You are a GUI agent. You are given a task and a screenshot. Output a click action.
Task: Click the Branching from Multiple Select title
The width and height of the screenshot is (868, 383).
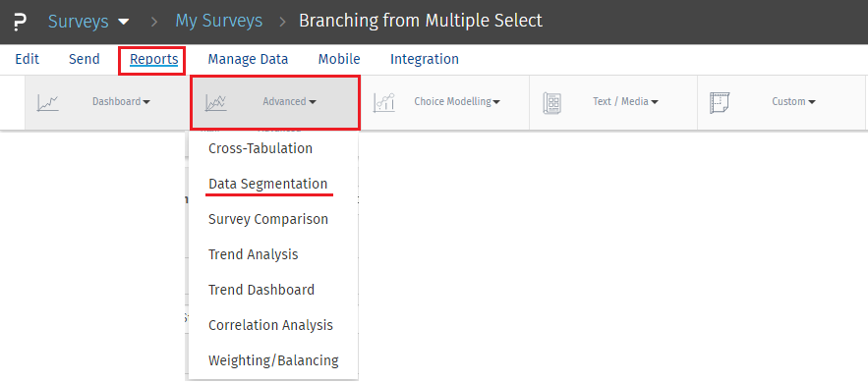coord(421,21)
